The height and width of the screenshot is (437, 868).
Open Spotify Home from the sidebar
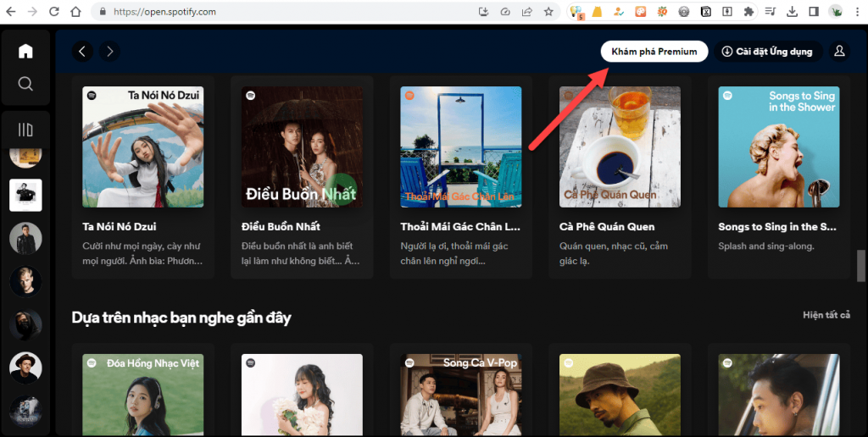click(25, 52)
